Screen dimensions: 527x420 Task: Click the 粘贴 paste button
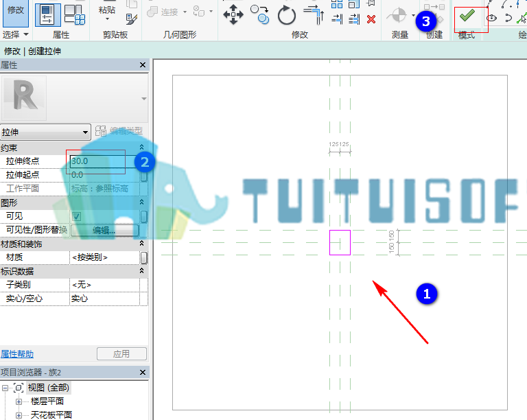(x=107, y=10)
